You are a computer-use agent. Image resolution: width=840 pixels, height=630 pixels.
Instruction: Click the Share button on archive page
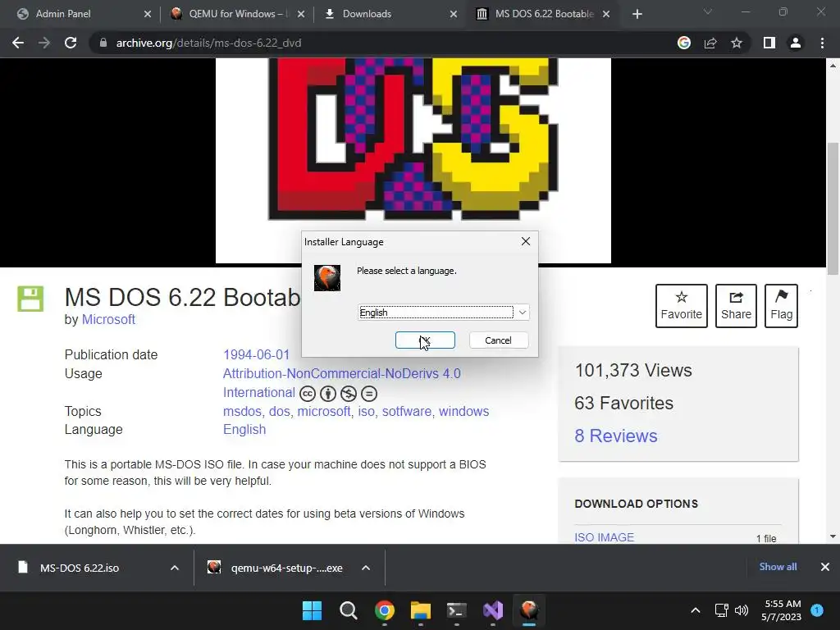click(736, 306)
